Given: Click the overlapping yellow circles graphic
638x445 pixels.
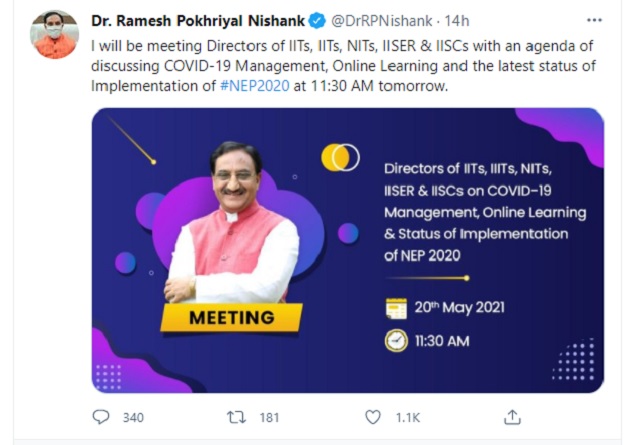Looking at the screenshot, I should click(x=340, y=157).
